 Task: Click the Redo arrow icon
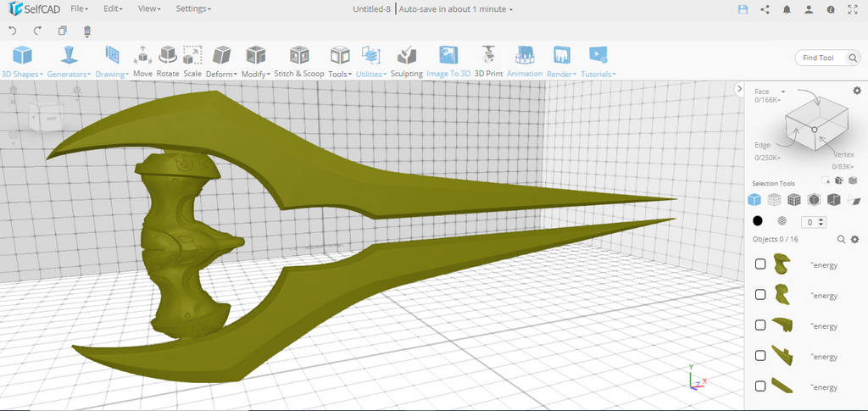point(37,31)
